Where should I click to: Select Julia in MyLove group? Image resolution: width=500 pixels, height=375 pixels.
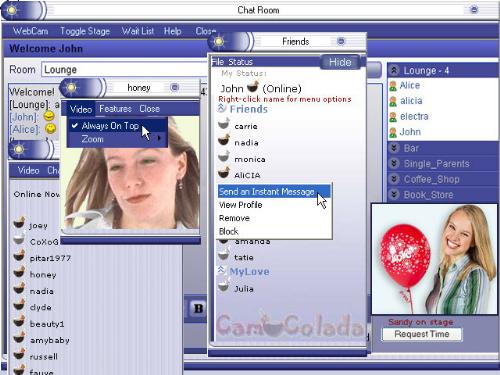(244, 289)
